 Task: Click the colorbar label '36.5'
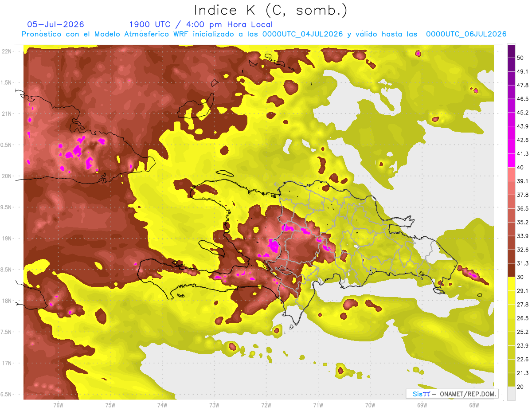coord(523,208)
